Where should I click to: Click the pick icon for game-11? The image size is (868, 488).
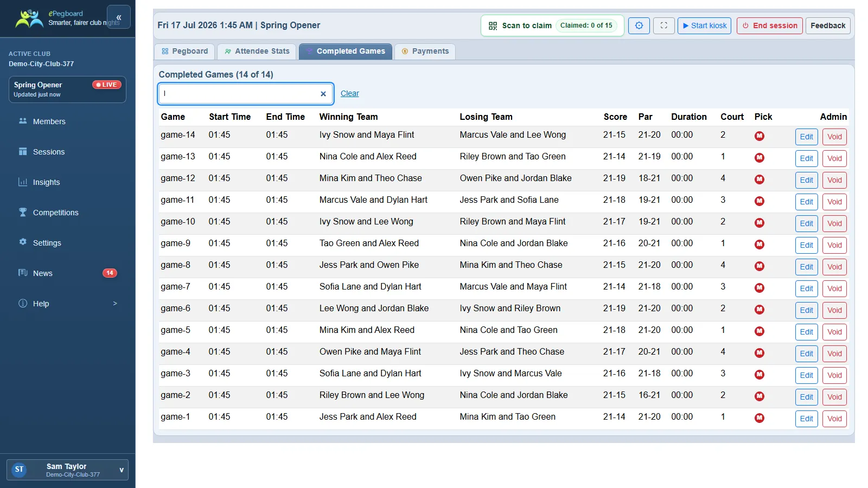click(759, 201)
